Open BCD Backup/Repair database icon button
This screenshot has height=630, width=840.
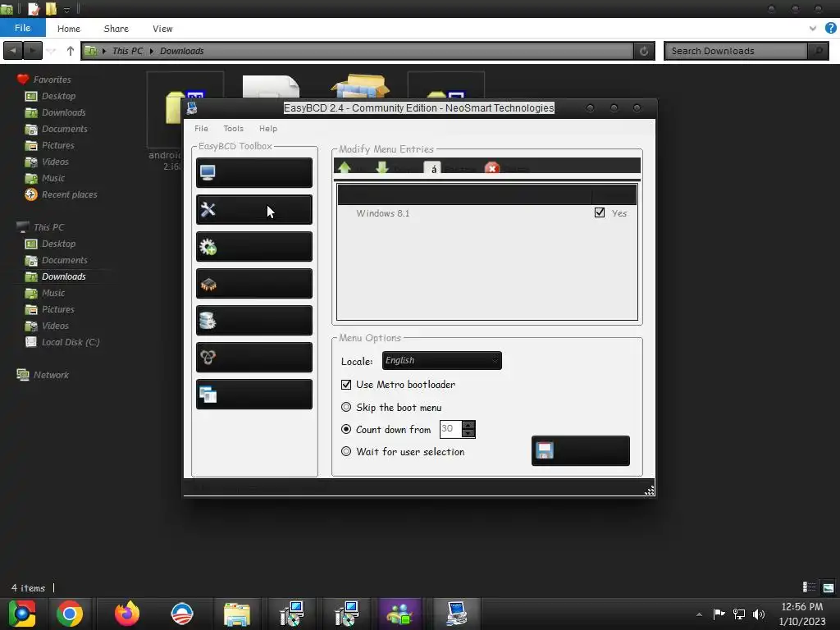pyautogui.click(x=254, y=321)
